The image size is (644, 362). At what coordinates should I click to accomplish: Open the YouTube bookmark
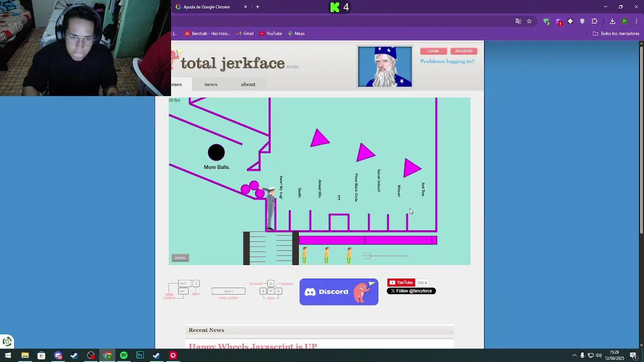tap(271, 34)
